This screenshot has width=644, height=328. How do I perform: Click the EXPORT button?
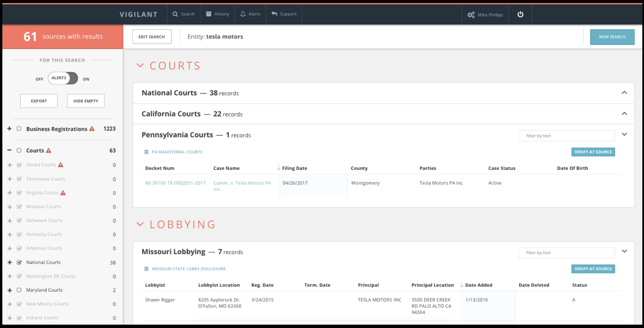(x=39, y=101)
